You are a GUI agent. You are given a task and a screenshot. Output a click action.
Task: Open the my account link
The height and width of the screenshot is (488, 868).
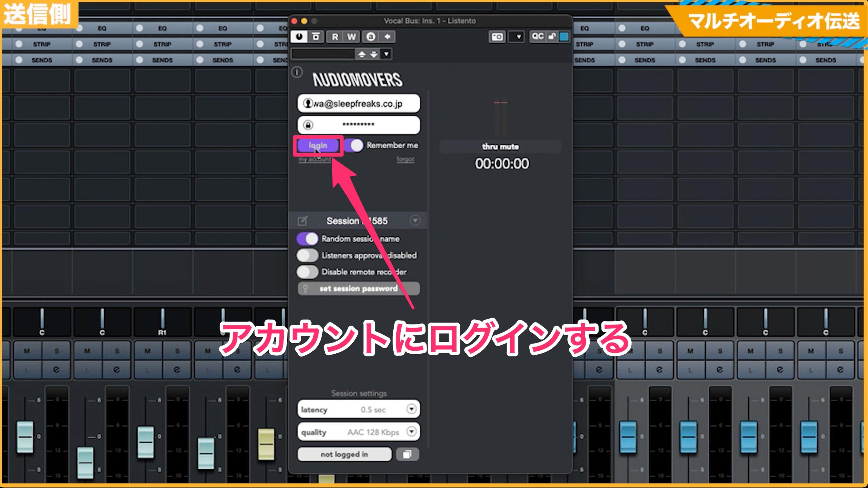click(315, 159)
